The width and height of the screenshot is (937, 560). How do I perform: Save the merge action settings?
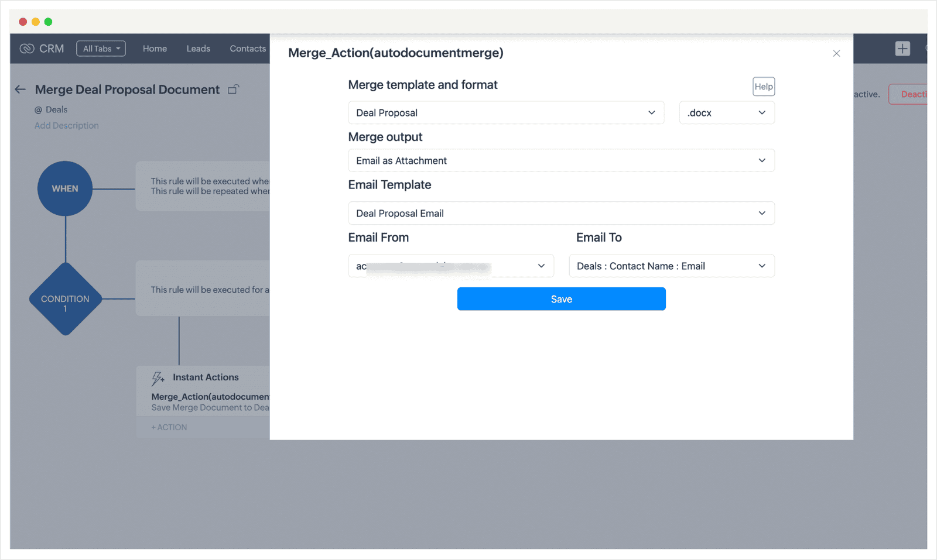point(561,299)
